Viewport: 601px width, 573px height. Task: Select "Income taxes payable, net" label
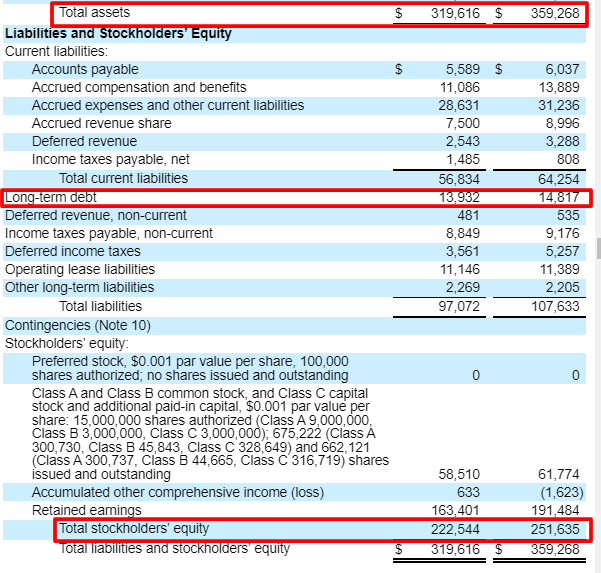pyautogui.click(x=110, y=159)
